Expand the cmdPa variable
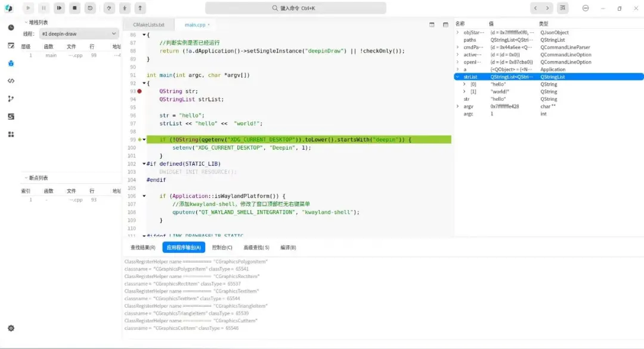The width and height of the screenshot is (644, 349). (x=457, y=47)
